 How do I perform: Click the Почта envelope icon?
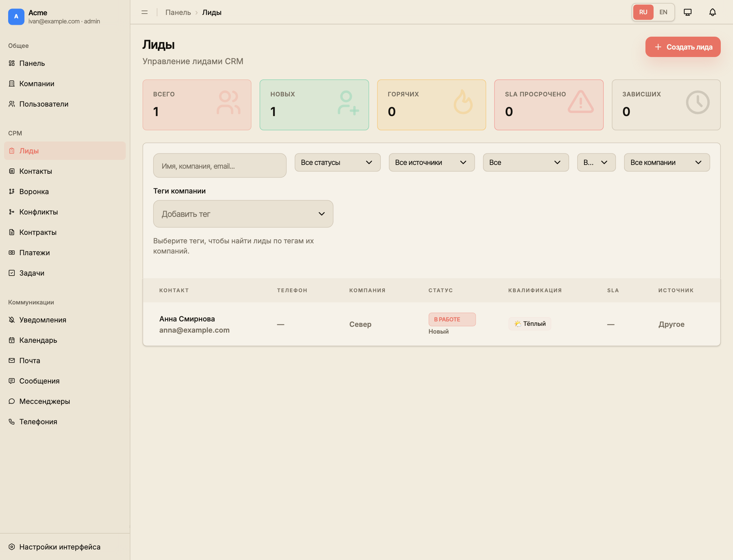click(x=12, y=360)
